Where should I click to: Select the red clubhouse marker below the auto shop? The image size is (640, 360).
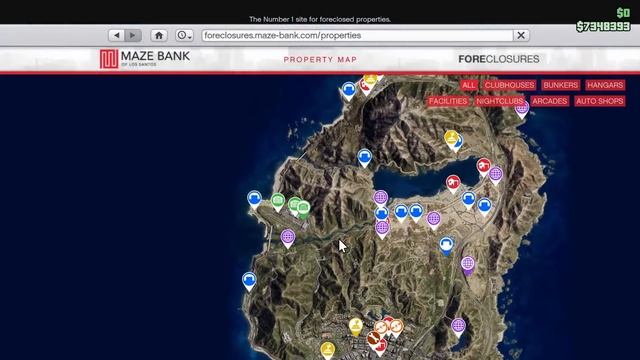click(x=381, y=347)
